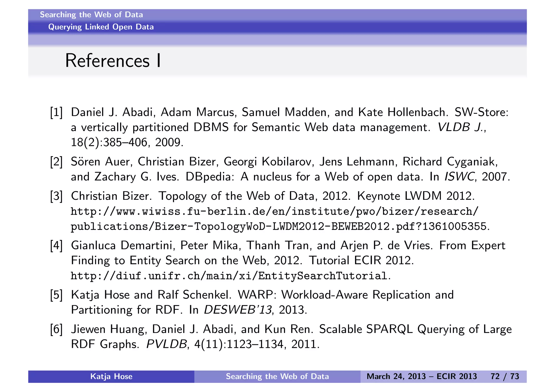Image resolution: width=555 pixels, height=392 pixels.
Task: Click 'WARP: Workload-Aware Replication and' title
Action: pyautogui.click(x=346, y=295)
